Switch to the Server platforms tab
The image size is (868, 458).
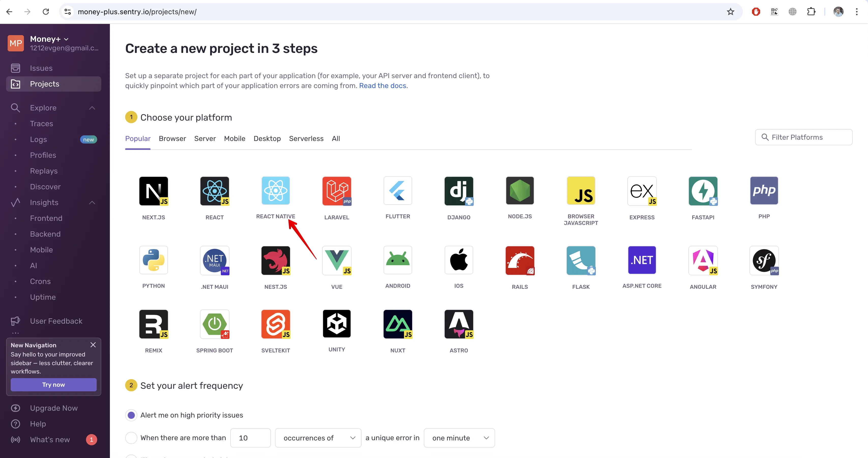[x=205, y=138]
